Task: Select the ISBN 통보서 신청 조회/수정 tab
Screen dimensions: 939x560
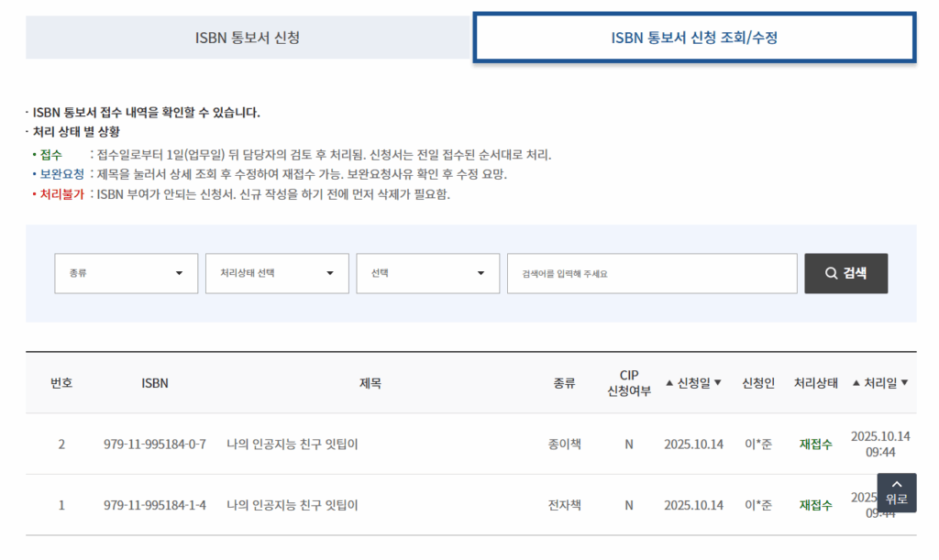Action: click(694, 38)
